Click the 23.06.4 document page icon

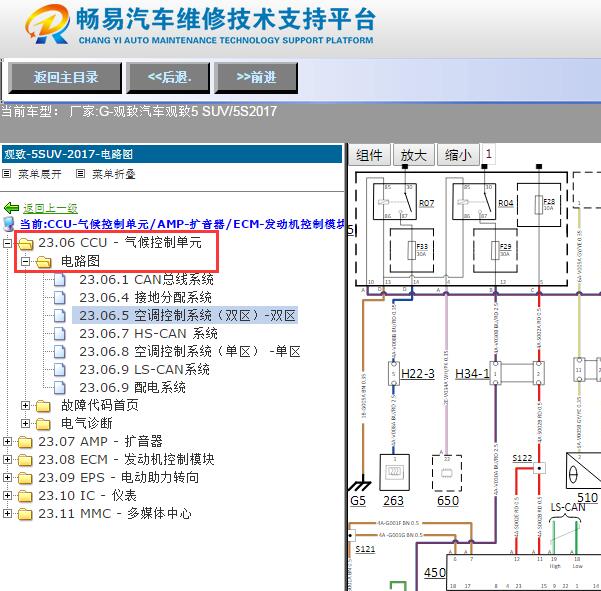click(59, 297)
